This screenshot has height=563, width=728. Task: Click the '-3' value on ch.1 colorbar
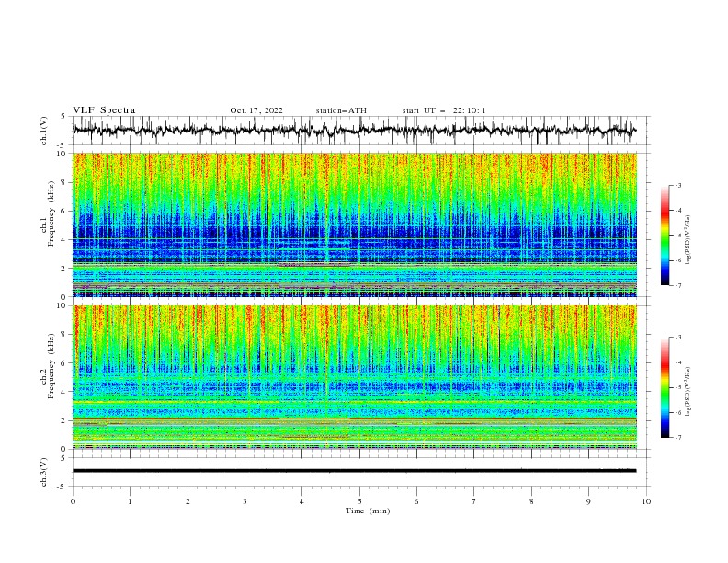[x=677, y=185]
